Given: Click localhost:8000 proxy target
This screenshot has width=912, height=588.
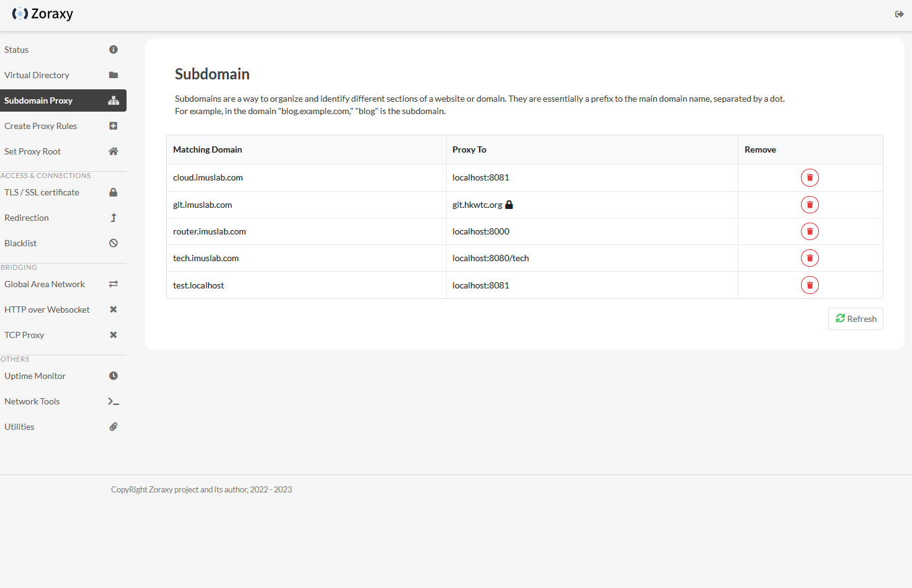Looking at the screenshot, I should point(481,231).
